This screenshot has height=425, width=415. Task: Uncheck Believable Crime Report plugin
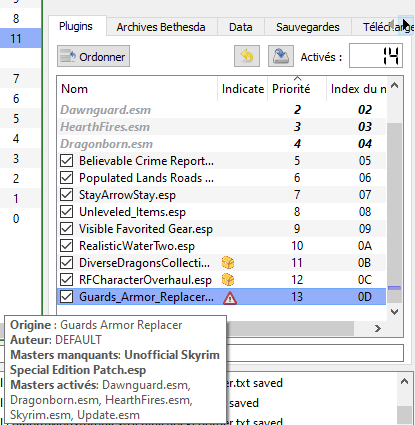click(67, 161)
